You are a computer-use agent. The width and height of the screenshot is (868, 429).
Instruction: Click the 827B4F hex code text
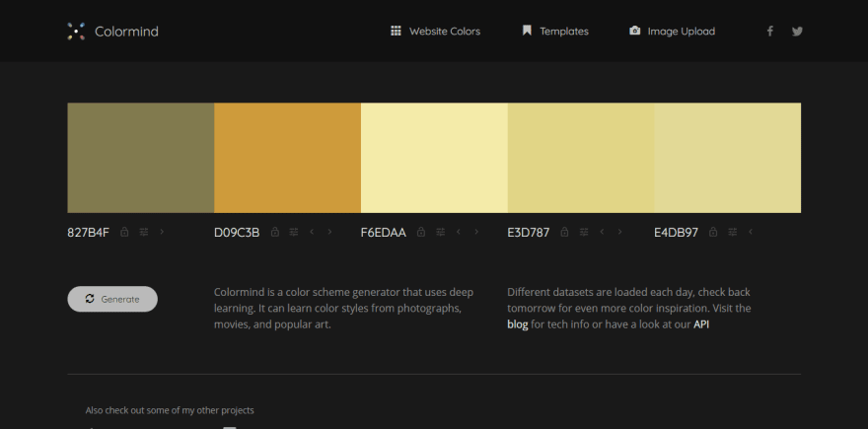pyautogui.click(x=89, y=233)
